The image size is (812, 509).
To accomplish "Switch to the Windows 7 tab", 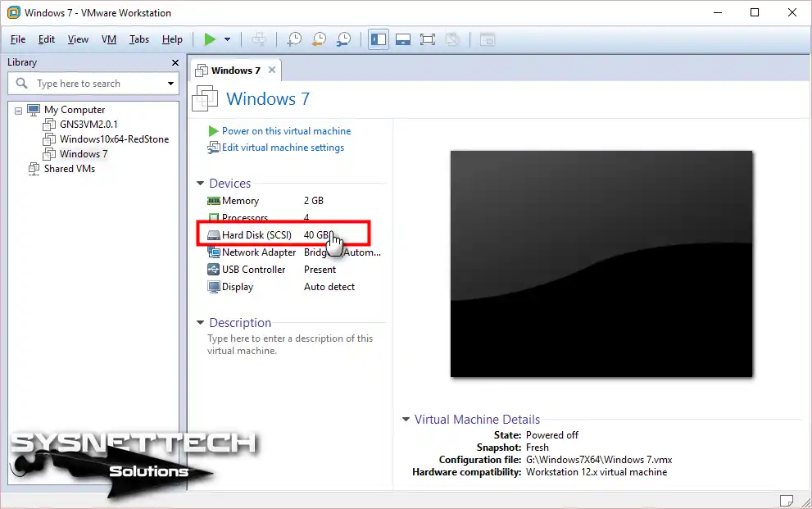I will [x=235, y=70].
